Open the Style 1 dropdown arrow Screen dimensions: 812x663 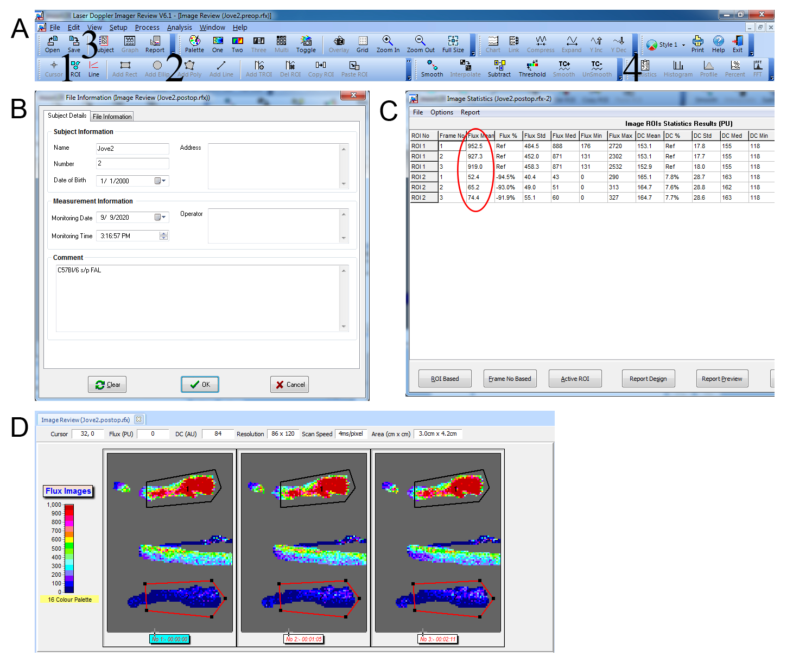tap(683, 45)
